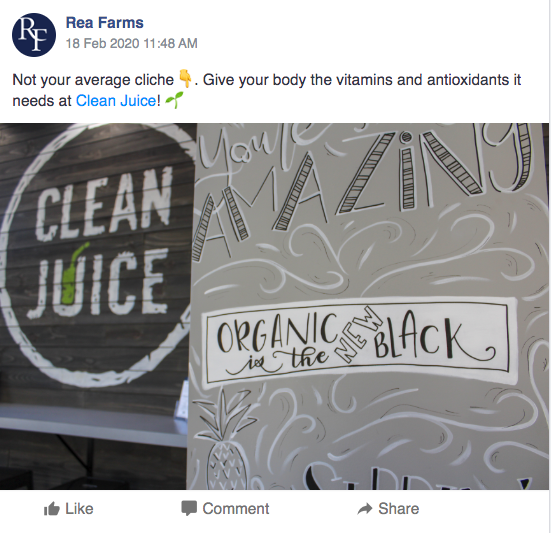
Task: Click the 'Not your average cliche' caption text
Action: click(x=93, y=80)
